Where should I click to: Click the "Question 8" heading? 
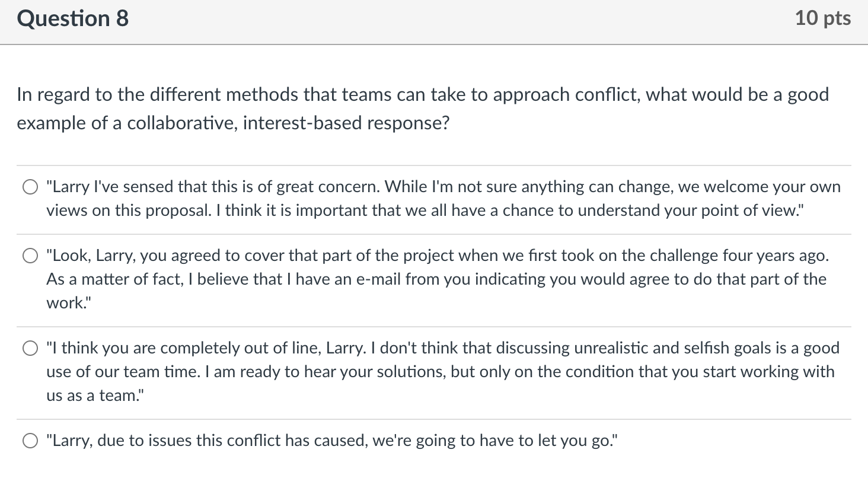[72, 19]
